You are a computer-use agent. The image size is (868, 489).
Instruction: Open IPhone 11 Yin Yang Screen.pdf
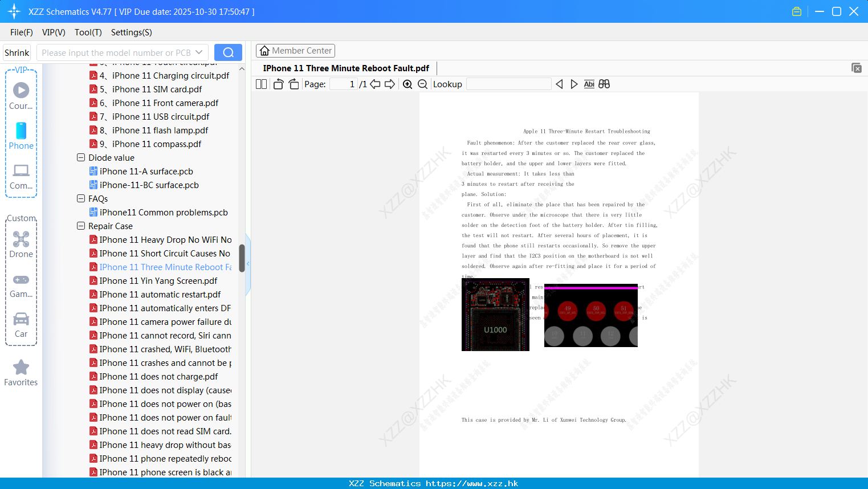[x=153, y=280]
